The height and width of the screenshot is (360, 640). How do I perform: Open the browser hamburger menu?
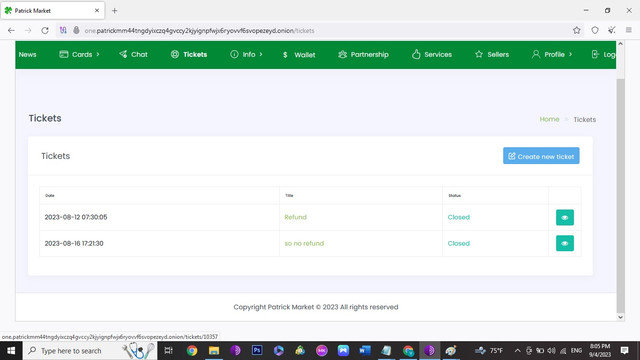click(x=629, y=30)
